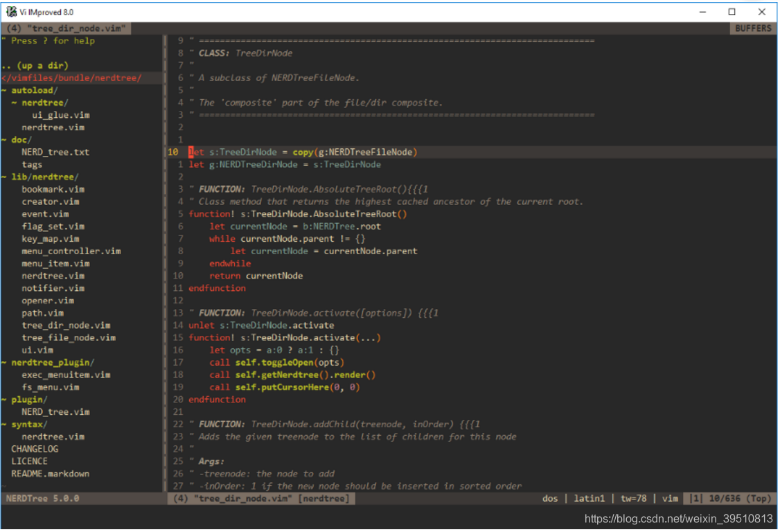Open path.vim file
Screen dimensions: 780x532
coord(43,313)
